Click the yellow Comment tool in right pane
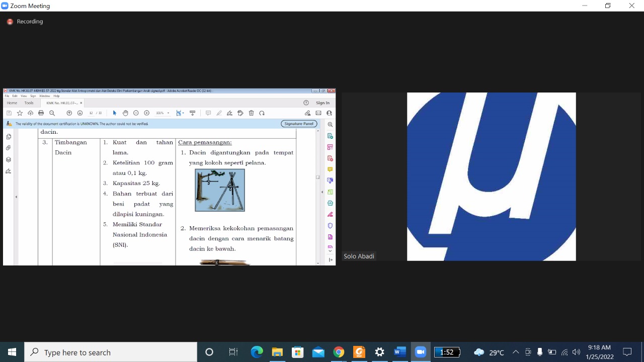644x362 pixels. click(330, 169)
